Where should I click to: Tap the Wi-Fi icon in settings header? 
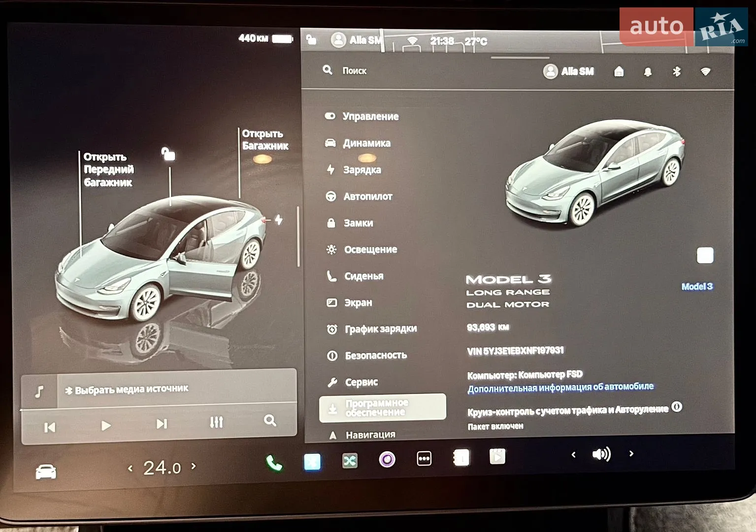(x=705, y=71)
